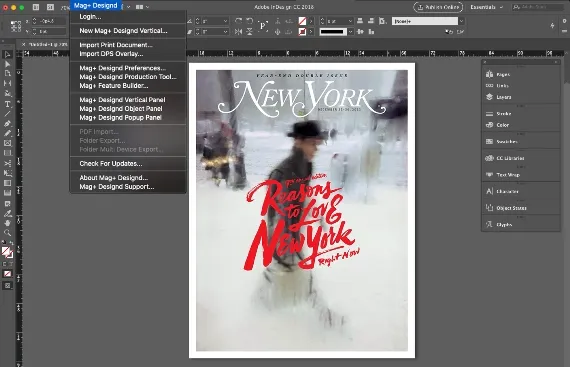Toggle apply-none color button in toolbox
This screenshot has width=570, height=367.
click(x=7, y=274)
